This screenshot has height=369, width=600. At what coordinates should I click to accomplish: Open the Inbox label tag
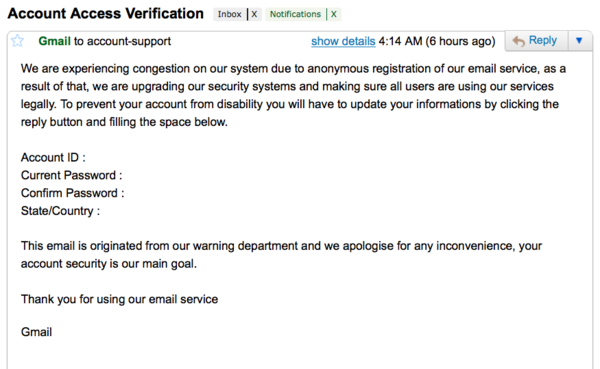click(229, 14)
